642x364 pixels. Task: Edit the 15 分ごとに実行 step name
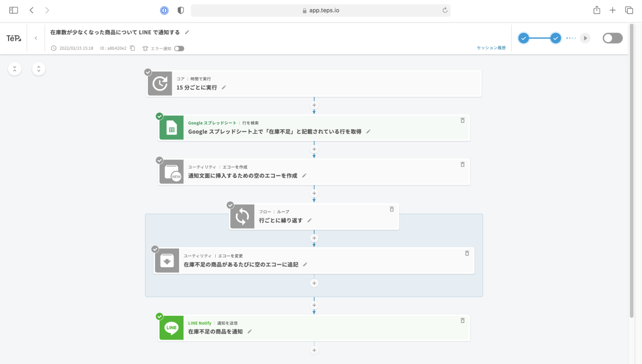224,87
